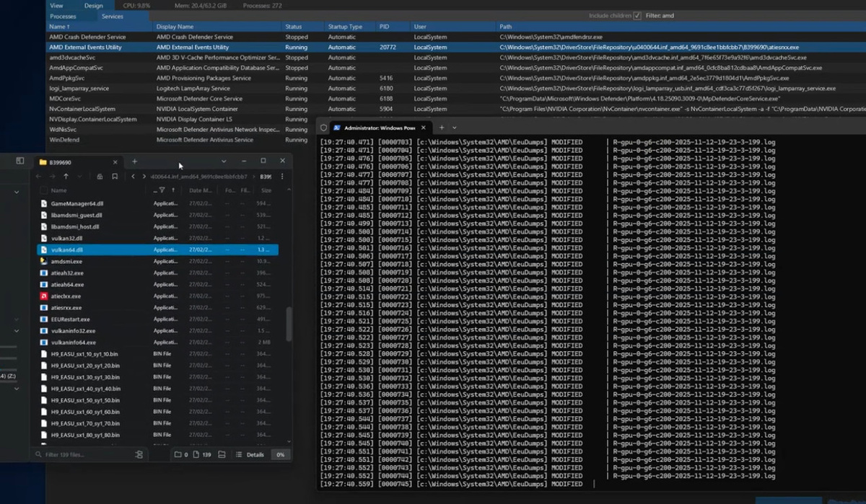Click the file count icon showing 139
Screen dimensions: 866x504
(x=197, y=455)
